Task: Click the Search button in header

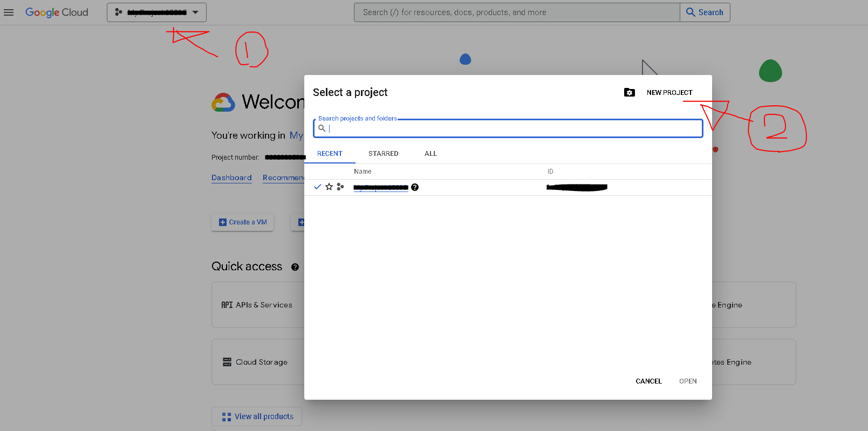Action: [x=705, y=12]
